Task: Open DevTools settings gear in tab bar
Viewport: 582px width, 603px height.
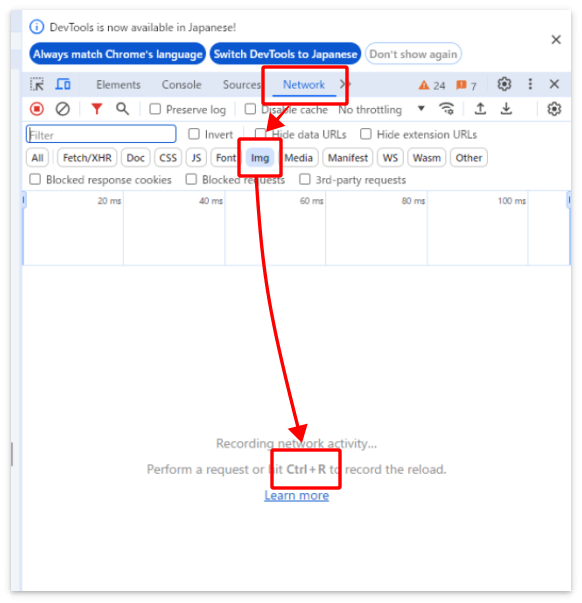Action: 504,84
